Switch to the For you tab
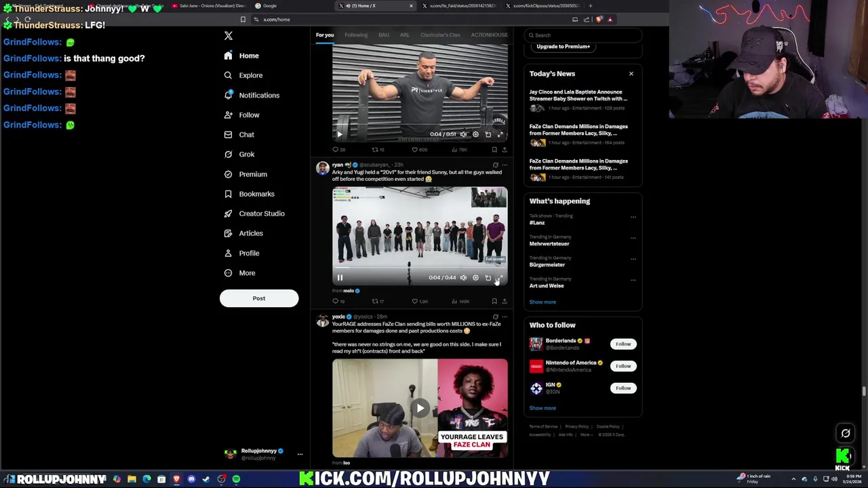Screen dimensions: 868x488 325,35
